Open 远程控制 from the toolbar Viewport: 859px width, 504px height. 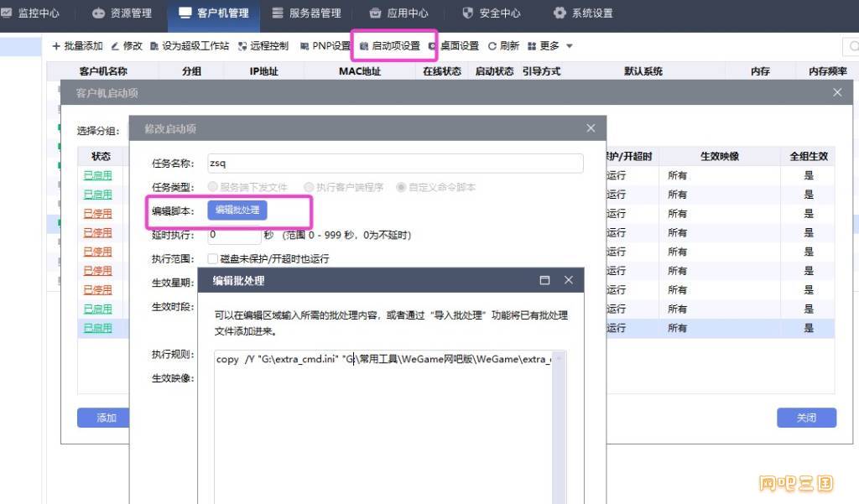[263, 46]
